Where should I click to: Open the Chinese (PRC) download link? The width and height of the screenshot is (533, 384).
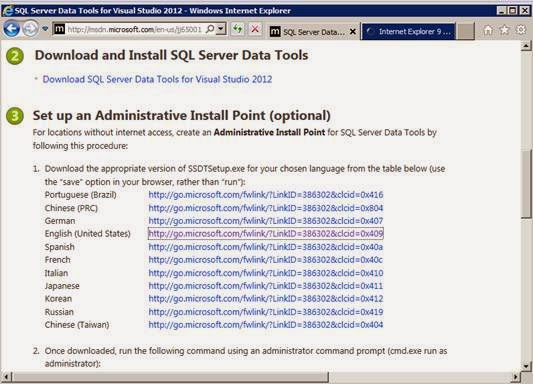coord(266,208)
